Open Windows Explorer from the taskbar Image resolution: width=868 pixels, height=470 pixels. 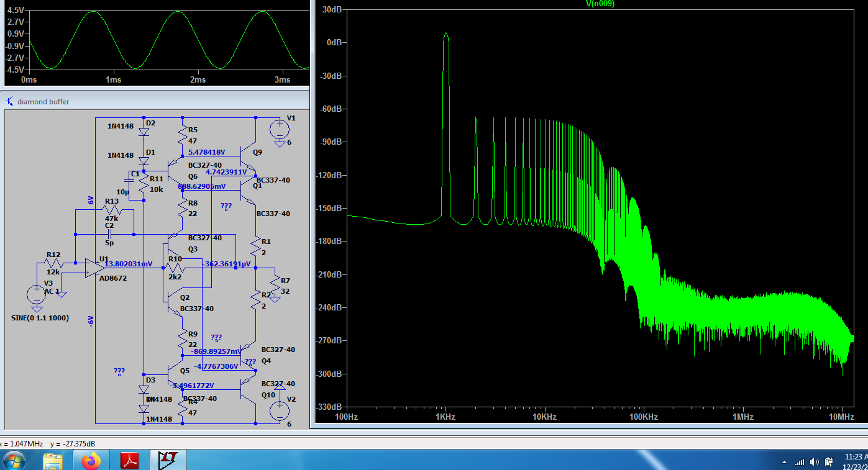pyautogui.click(x=53, y=460)
